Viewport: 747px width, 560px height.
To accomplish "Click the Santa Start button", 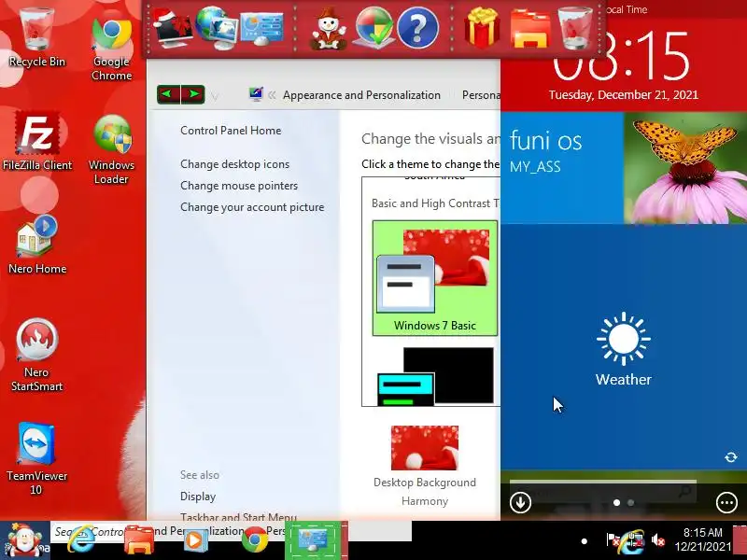I will 25,540.
